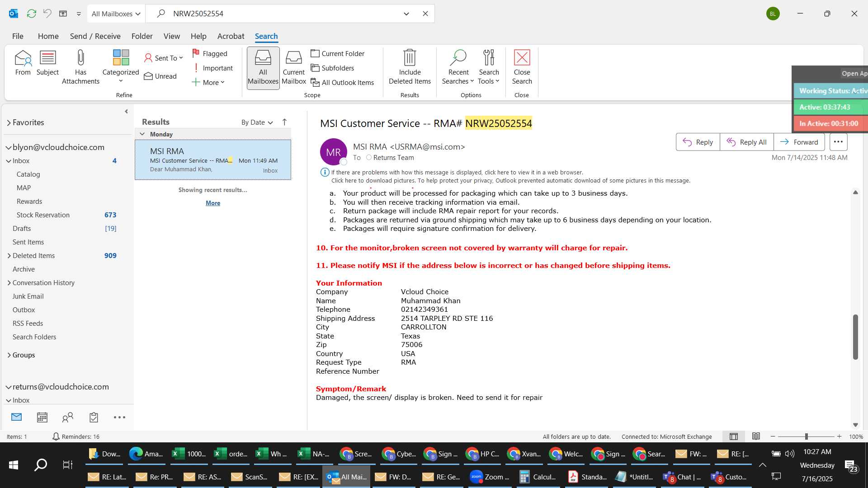The width and height of the screenshot is (868, 488).
Task: Click Send/Receive All Folders quick icon
Action: click(31, 14)
